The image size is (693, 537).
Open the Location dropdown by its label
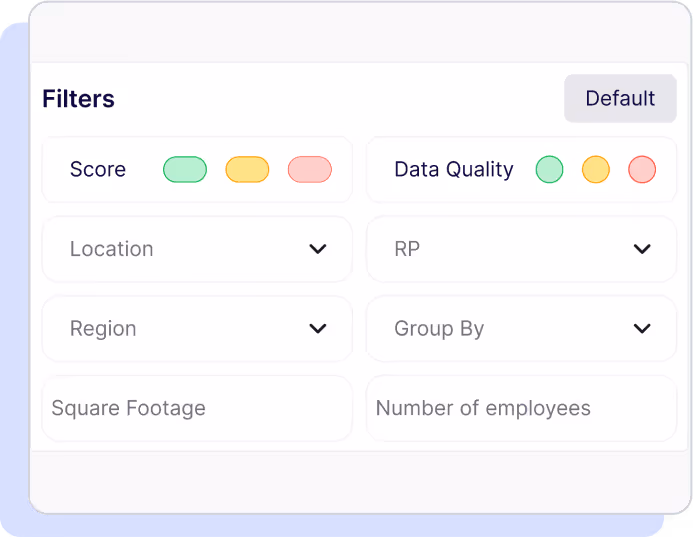point(112,249)
